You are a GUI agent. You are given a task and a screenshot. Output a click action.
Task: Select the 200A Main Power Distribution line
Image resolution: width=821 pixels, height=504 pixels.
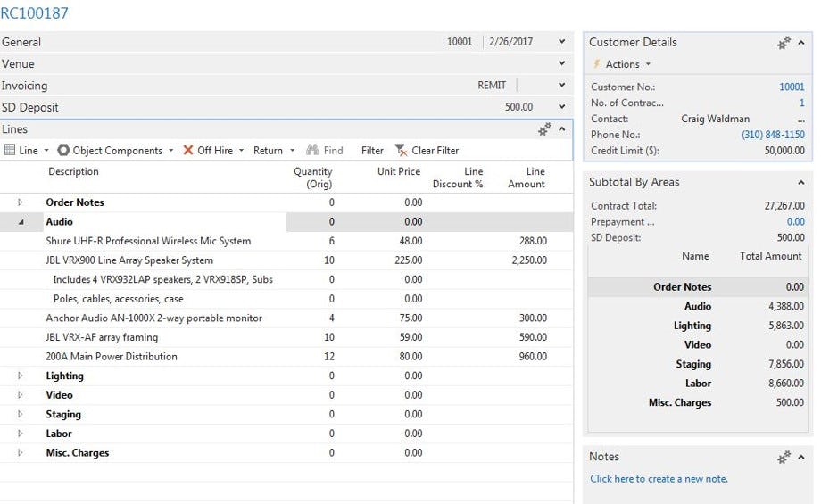pos(112,357)
